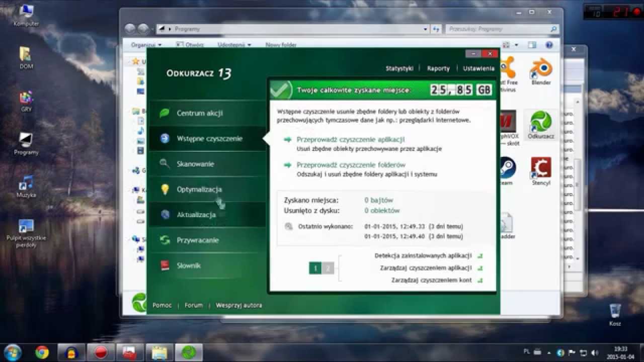Screen dimensions: 644x362
Task: Minimize the Odkurzacz window
Action: pyautogui.click(x=473, y=53)
